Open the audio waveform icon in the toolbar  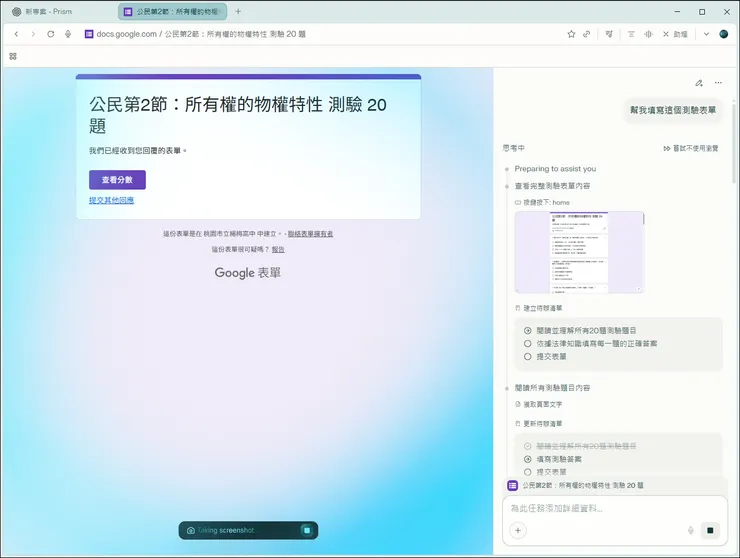click(x=648, y=34)
